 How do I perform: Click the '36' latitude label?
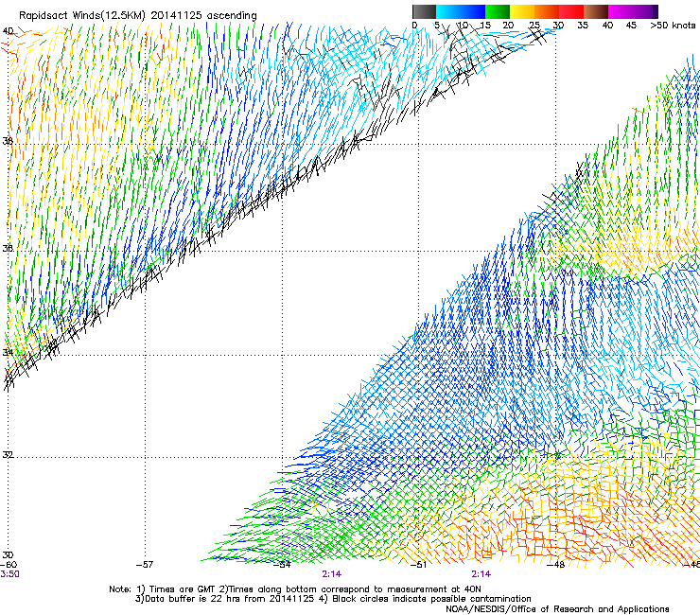8,248
